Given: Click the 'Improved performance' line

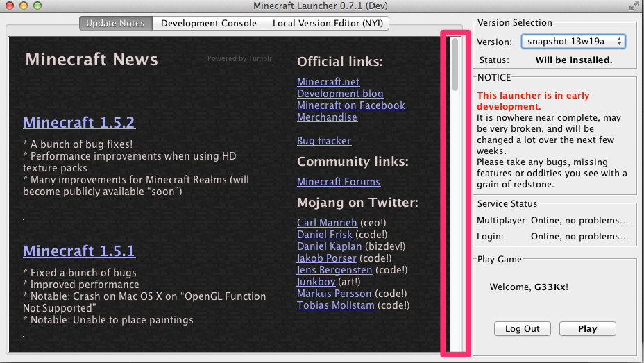Looking at the screenshot, I should pos(81,285).
